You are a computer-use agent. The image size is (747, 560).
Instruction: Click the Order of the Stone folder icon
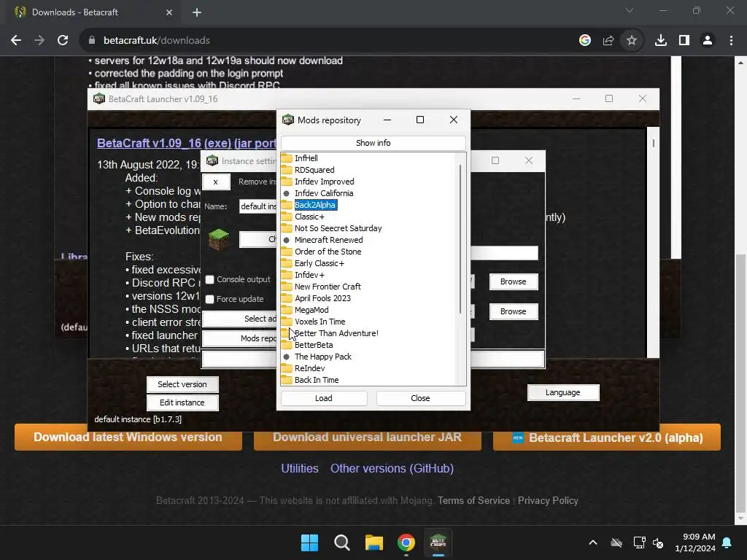(x=286, y=252)
